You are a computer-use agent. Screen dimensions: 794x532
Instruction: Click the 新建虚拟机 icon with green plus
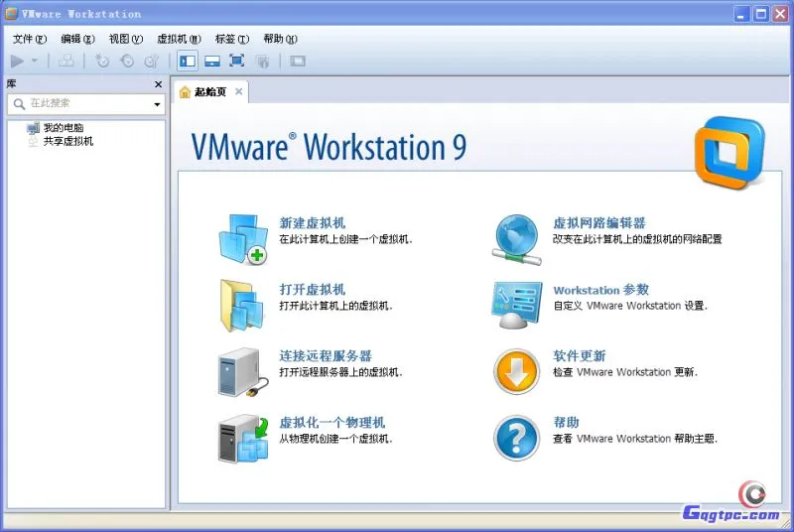243,239
